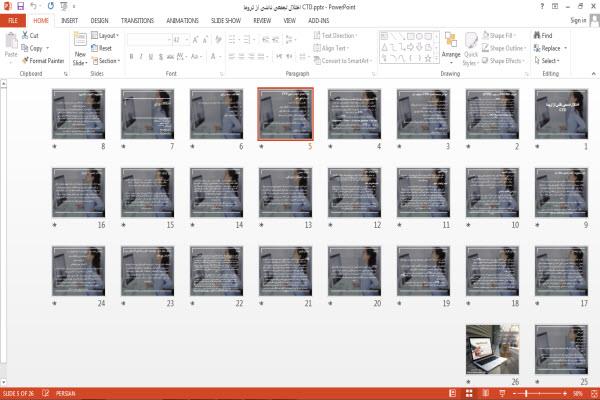Open the FILE tab
The height and width of the screenshot is (400, 600).
[x=13, y=21]
